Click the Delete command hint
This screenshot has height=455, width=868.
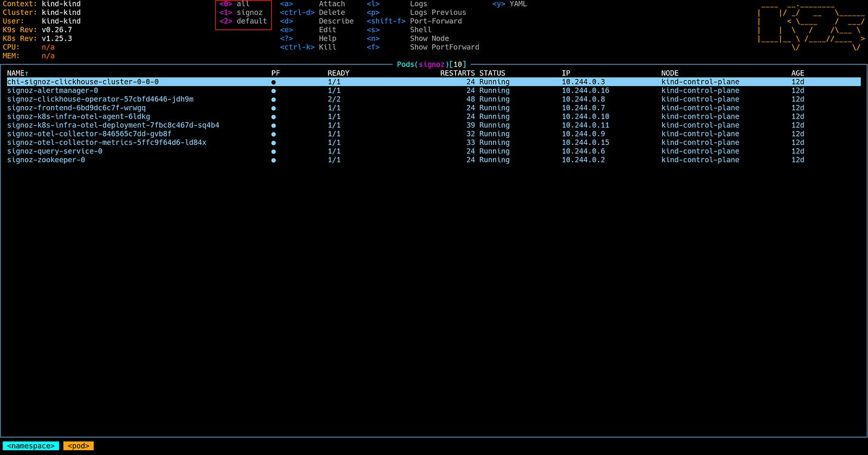click(x=312, y=13)
